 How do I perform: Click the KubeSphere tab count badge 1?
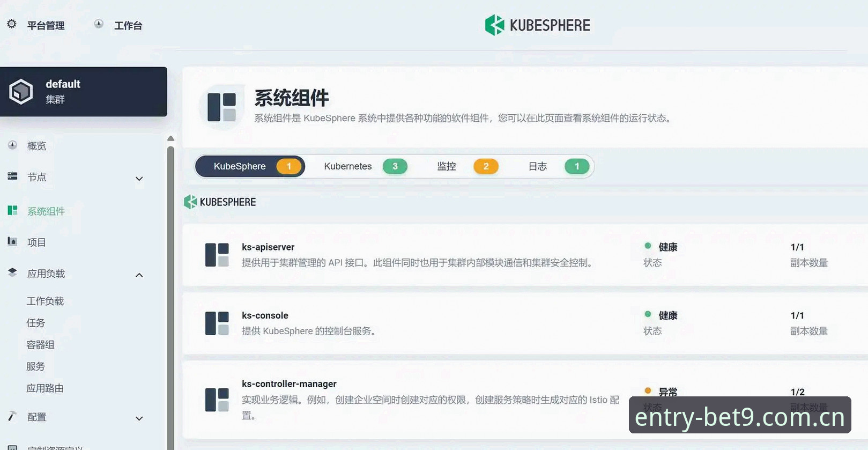click(289, 166)
